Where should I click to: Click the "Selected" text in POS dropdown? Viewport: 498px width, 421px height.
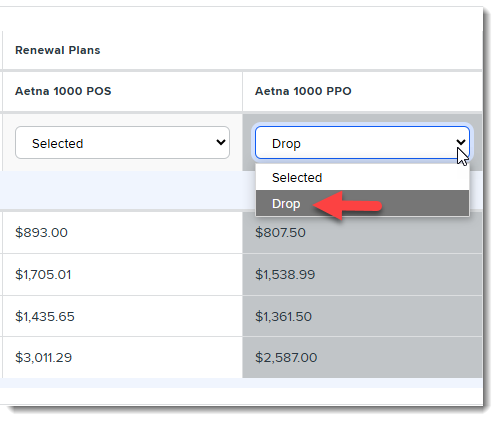(57, 144)
